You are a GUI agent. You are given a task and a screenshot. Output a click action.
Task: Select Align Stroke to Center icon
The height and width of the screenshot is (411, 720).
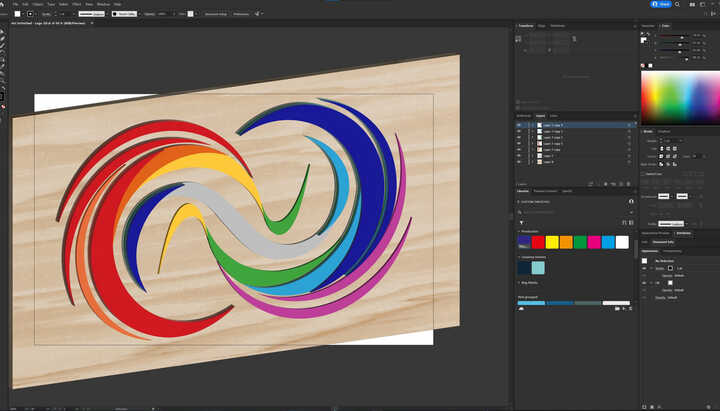[x=661, y=164]
